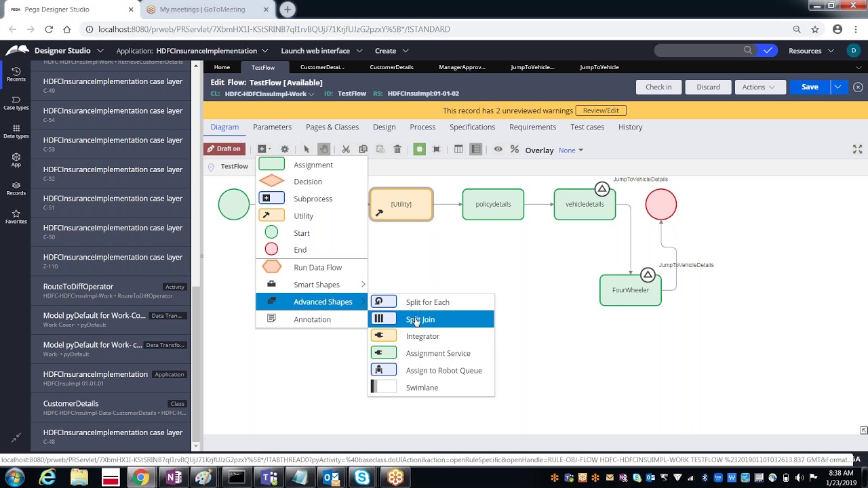Click the search input field
The image size is (868, 488).
(698, 51)
